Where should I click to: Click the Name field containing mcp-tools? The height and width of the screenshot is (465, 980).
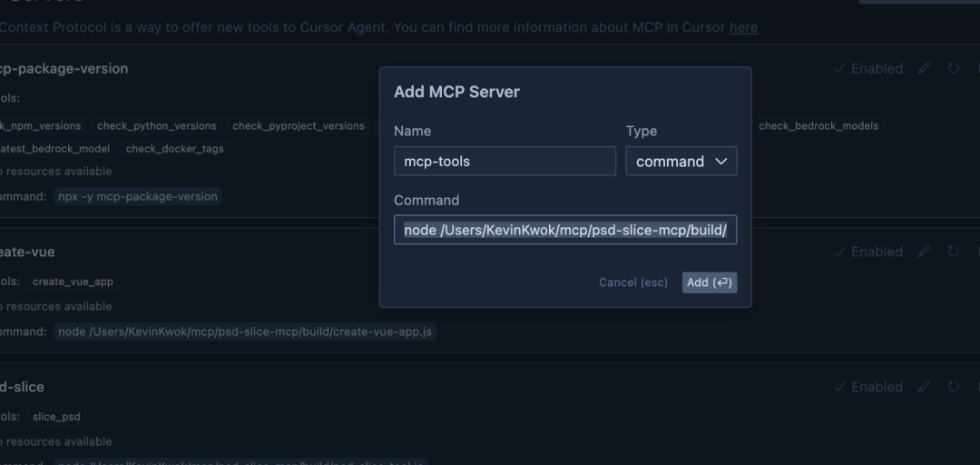click(x=505, y=162)
